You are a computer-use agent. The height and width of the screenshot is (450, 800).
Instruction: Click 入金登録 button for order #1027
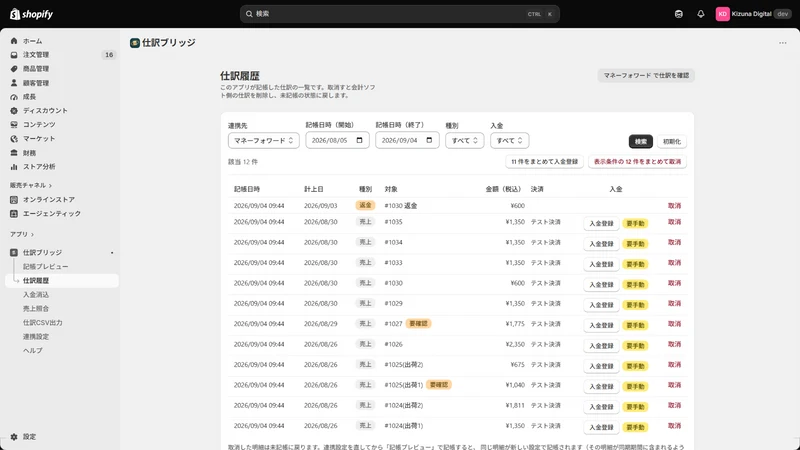click(x=601, y=326)
